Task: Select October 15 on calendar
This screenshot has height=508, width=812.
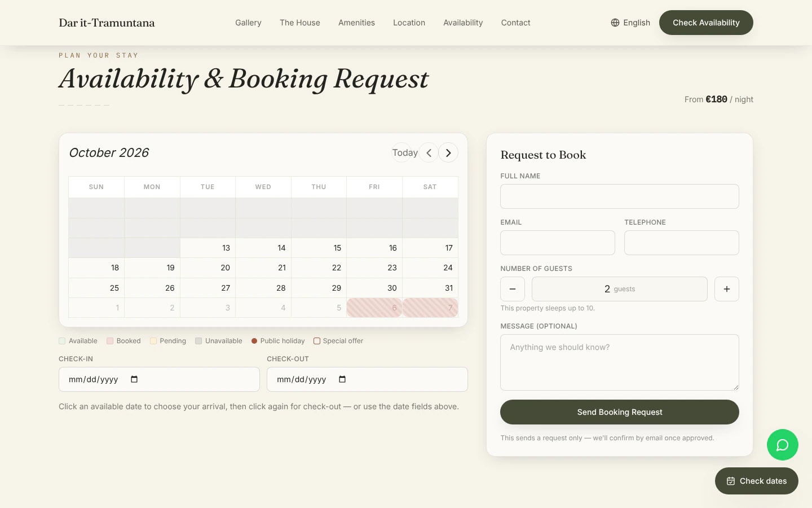Action: coord(319,248)
